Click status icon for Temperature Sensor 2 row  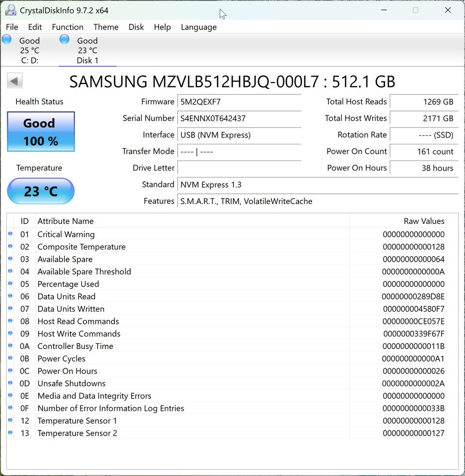[11, 433]
